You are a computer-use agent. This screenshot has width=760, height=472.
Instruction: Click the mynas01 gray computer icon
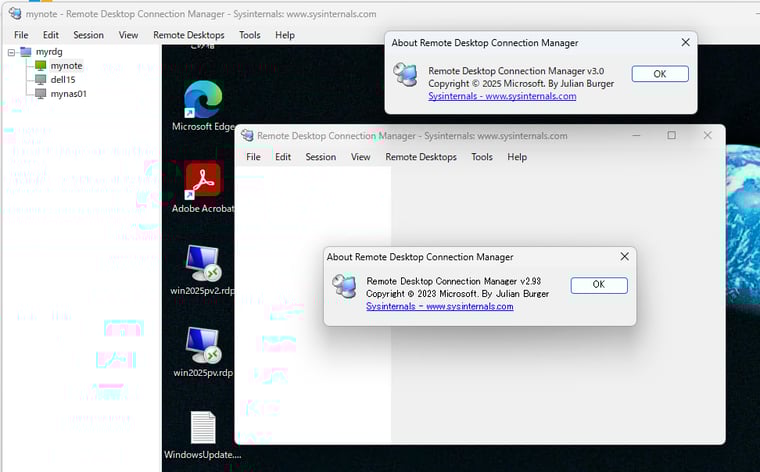click(x=41, y=94)
